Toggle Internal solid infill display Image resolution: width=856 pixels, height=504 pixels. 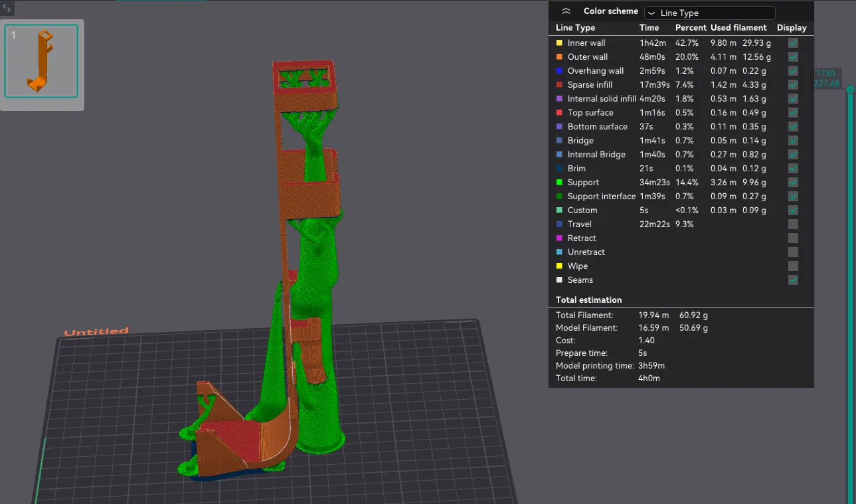click(793, 99)
